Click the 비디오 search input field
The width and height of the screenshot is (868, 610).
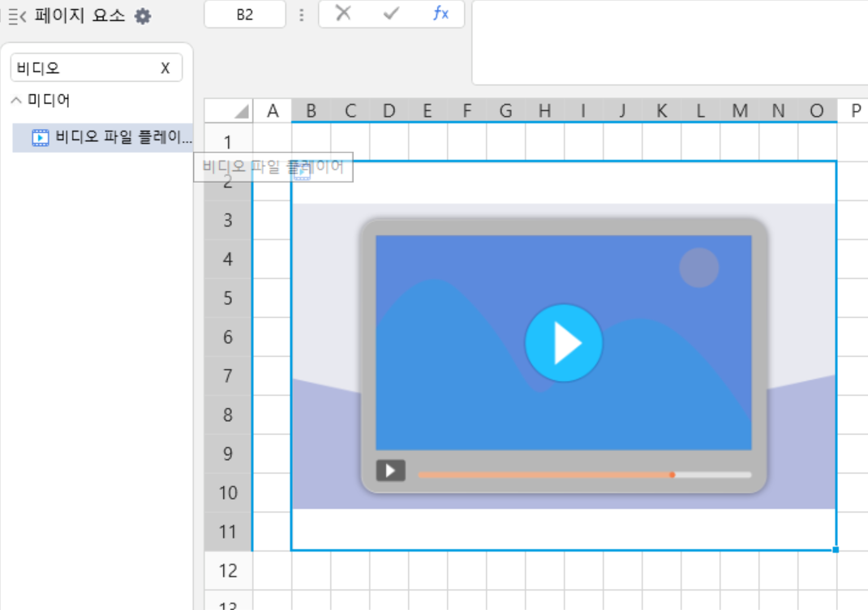97,67
